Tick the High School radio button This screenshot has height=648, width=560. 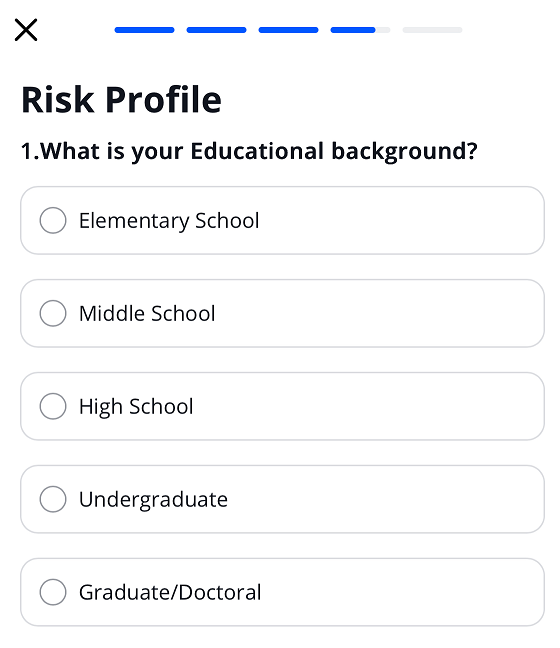(53, 406)
